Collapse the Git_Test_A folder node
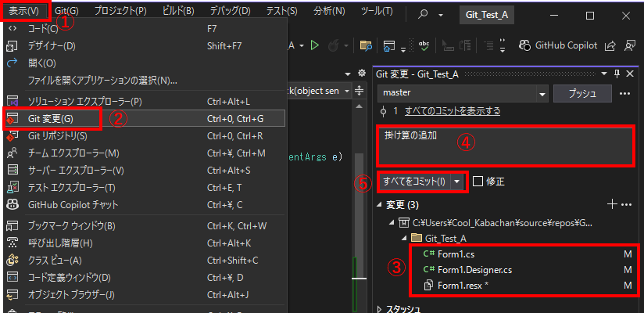The width and height of the screenshot is (644, 313). (x=405, y=238)
